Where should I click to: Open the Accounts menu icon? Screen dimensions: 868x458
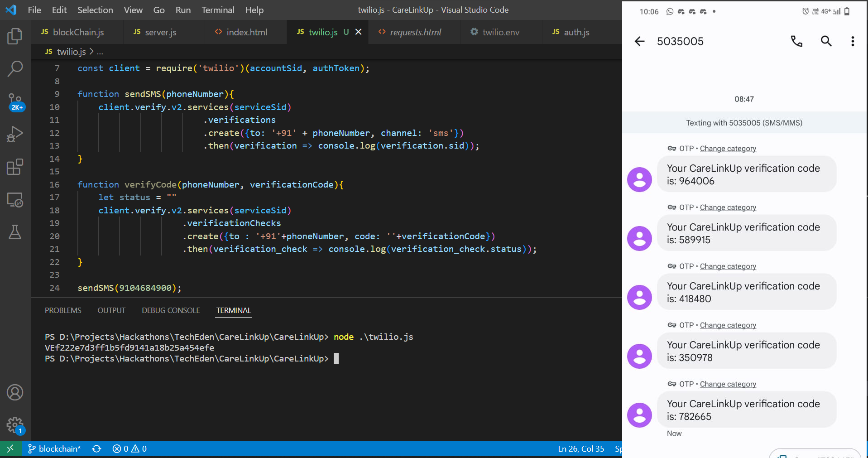click(x=15, y=392)
